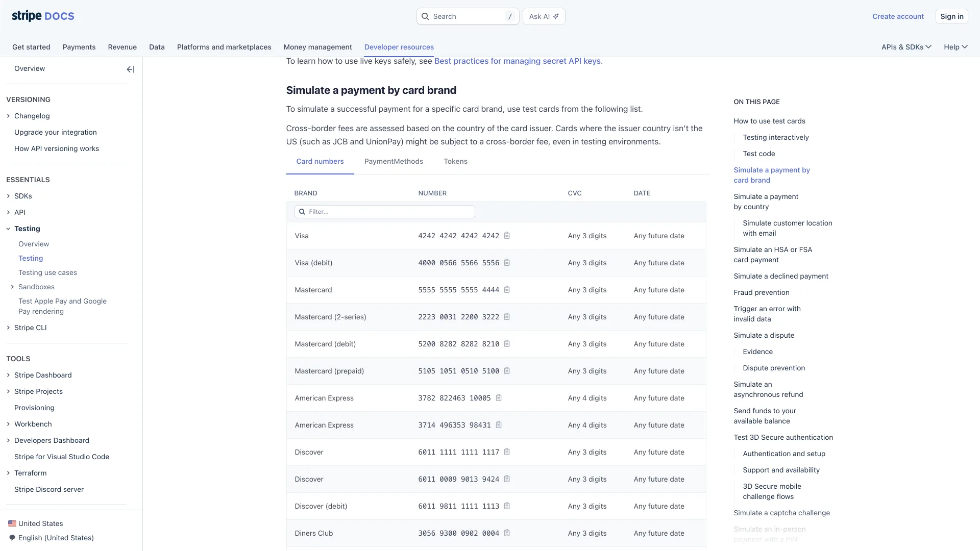Viewport: 980px width, 551px height.
Task: Expand the Developers Dashboard section
Action: (x=8, y=440)
